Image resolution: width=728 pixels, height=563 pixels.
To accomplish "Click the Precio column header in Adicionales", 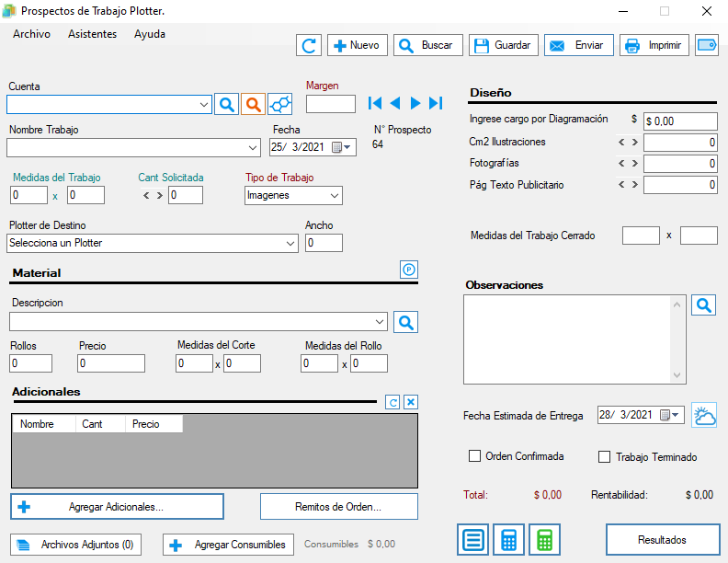I will pyautogui.click(x=154, y=424).
